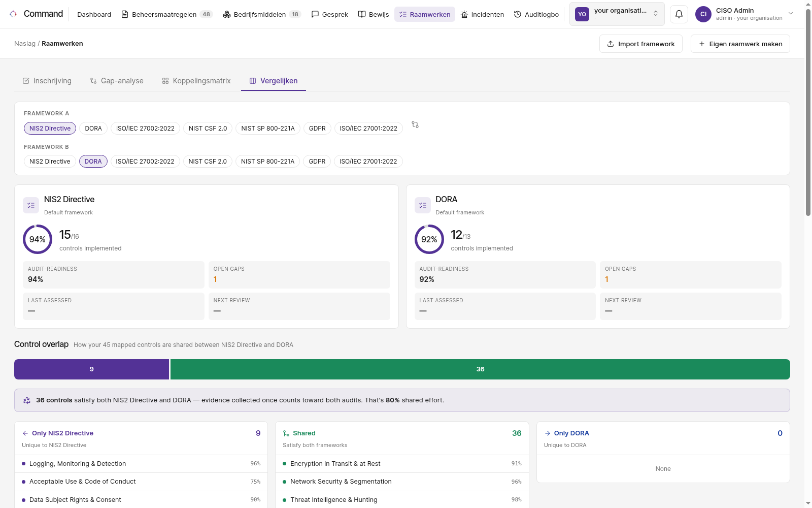The width and height of the screenshot is (812, 508).
Task: Open Bewijs navigation item
Action: (x=374, y=14)
